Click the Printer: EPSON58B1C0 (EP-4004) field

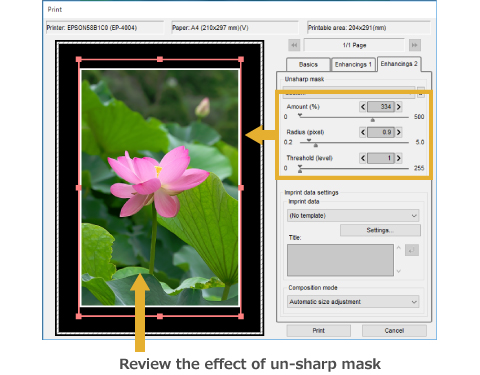pyautogui.click(x=105, y=28)
